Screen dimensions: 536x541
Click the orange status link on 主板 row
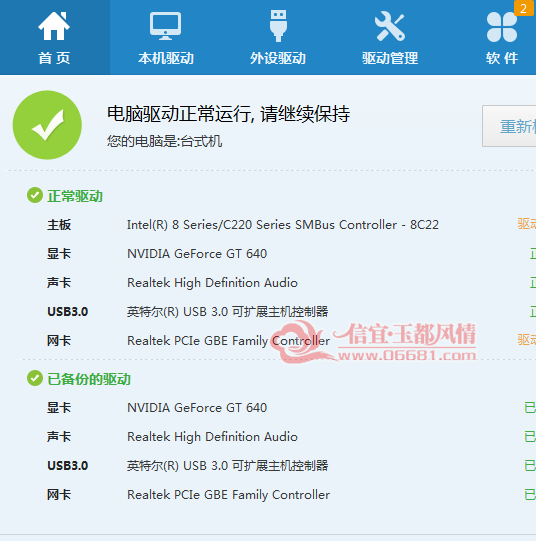coord(527,224)
